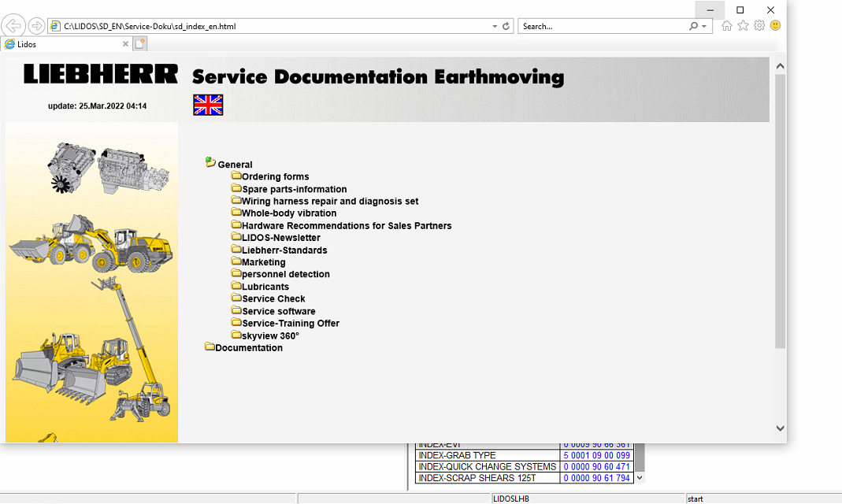Click the Documentation tree label
842x504 pixels.
pos(249,348)
